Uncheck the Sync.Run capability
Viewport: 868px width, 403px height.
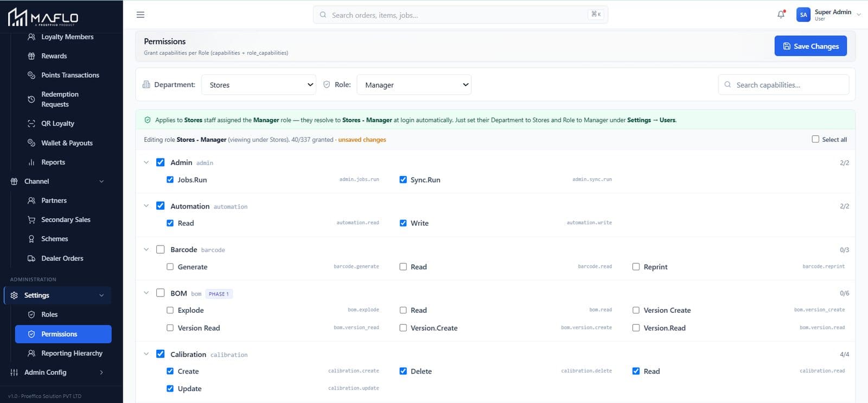(403, 179)
